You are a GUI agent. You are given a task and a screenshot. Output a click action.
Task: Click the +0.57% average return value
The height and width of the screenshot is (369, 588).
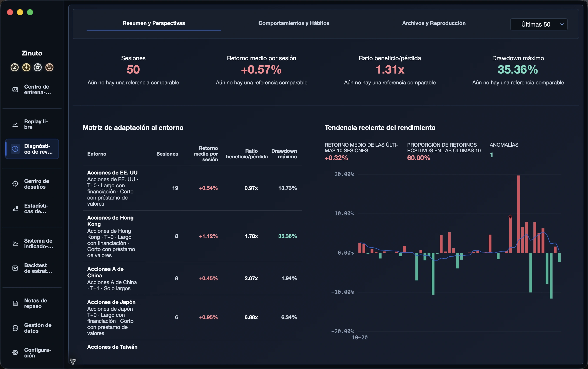pyautogui.click(x=261, y=70)
